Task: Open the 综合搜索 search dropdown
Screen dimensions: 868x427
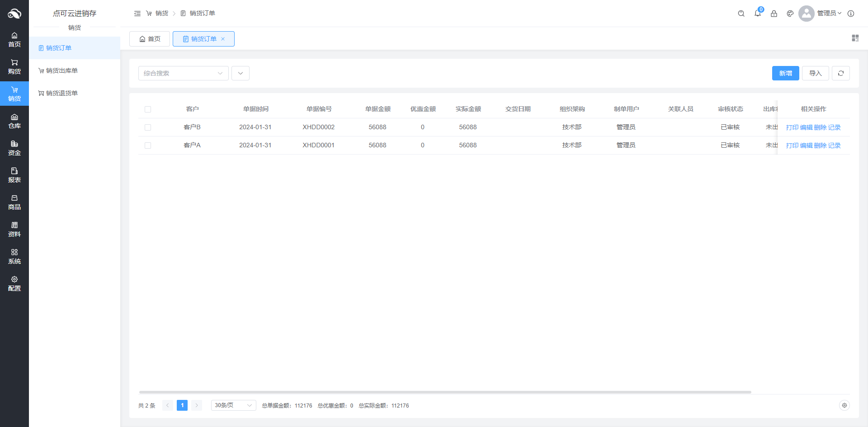Action: [x=183, y=73]
